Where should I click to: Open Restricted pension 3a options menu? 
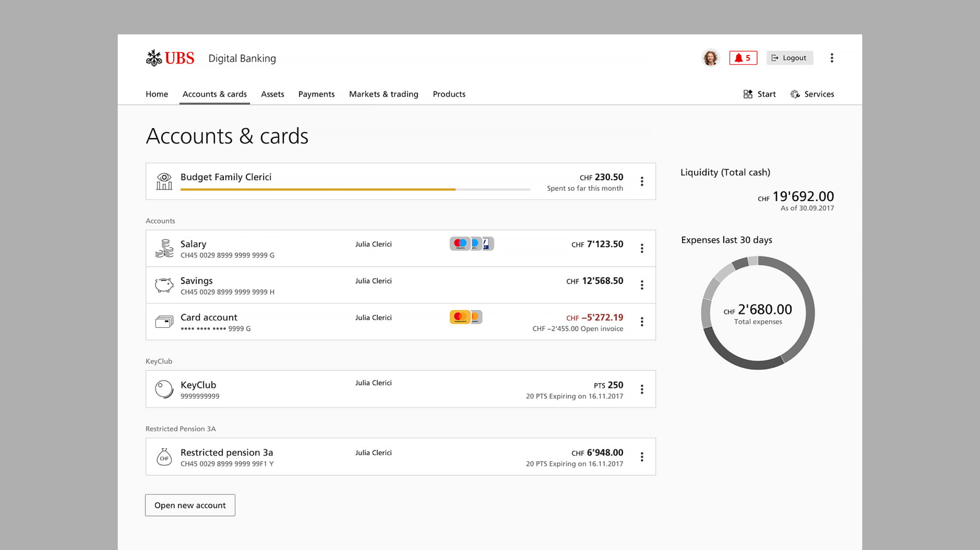point(642,457)
